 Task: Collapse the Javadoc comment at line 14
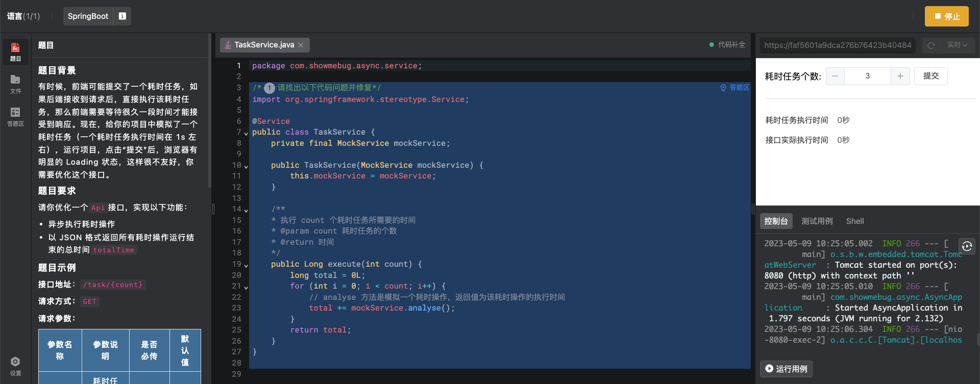(x=246, y=211)
